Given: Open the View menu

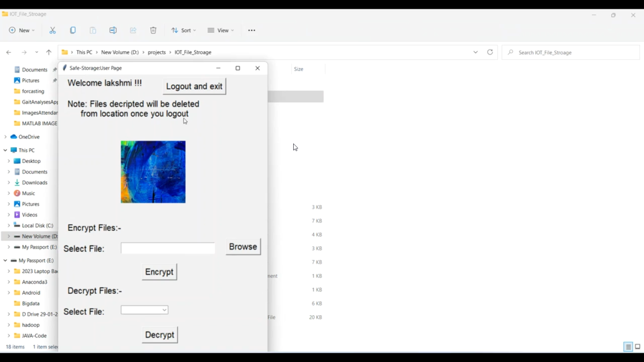Looking at the screenshot, I should [220, 30].
